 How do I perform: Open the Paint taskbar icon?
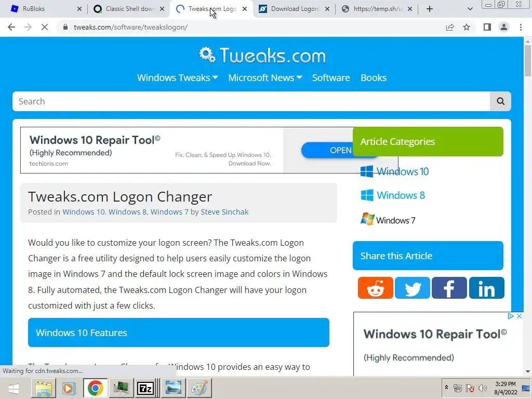pyautogui.click(x=199, y=388)
